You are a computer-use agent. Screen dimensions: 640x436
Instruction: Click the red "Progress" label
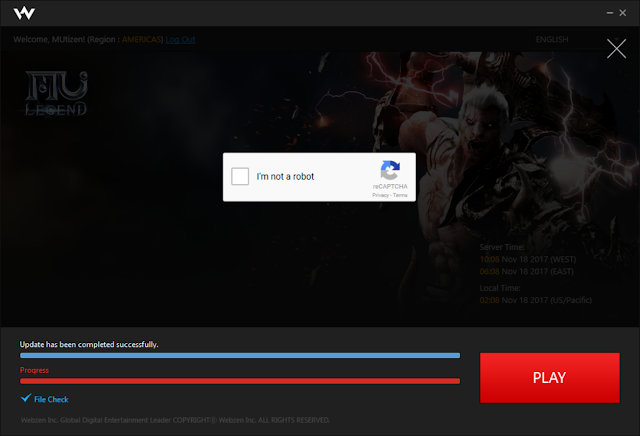pos(34,370)
